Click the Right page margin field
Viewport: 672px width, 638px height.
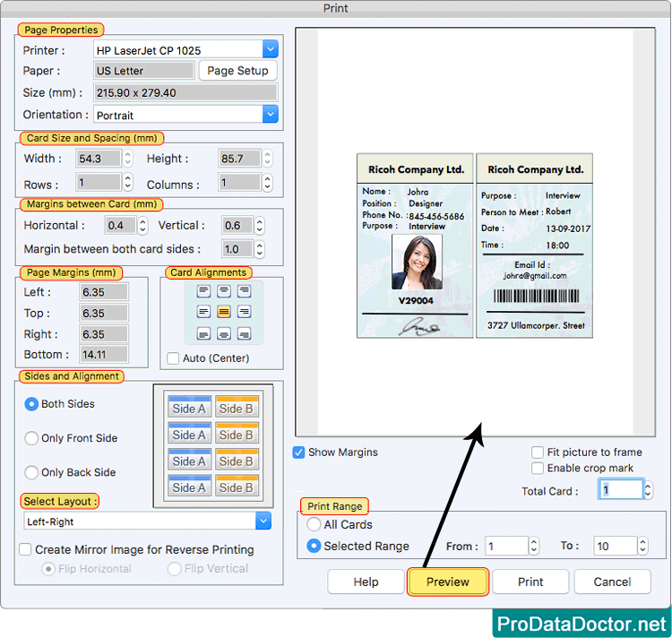click(x=104, y=334)
